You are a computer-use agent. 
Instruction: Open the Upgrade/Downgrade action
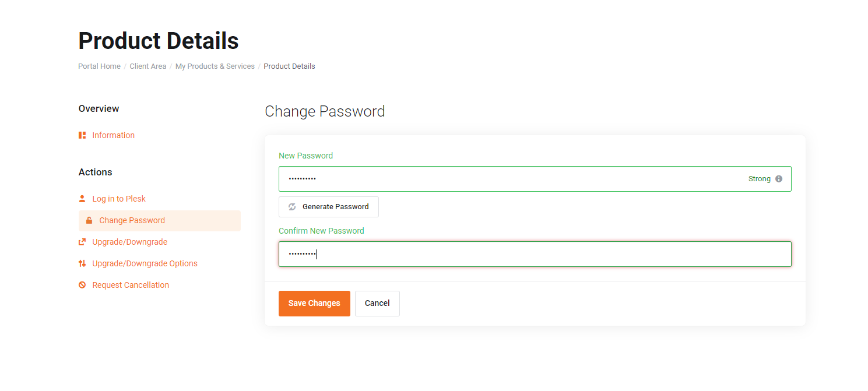coord(129,242)
